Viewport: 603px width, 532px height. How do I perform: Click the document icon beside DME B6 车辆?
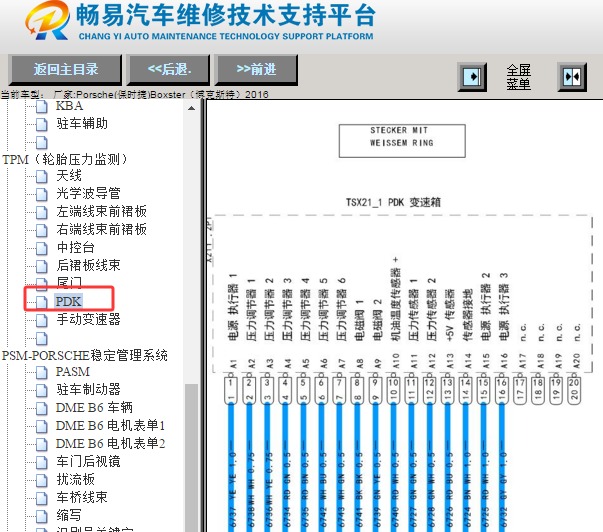[42, 408]
